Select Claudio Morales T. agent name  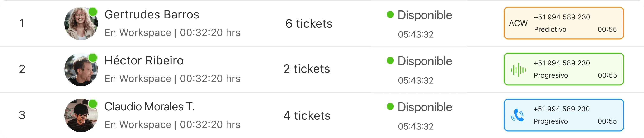click(149, 107)
